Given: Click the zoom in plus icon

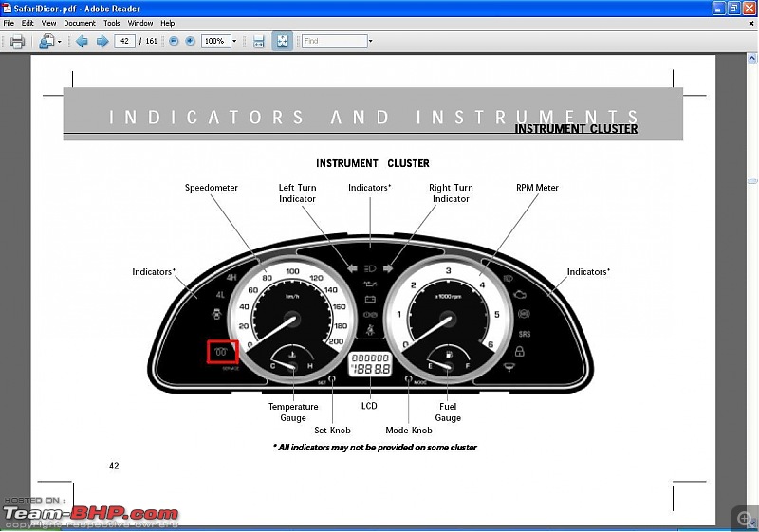Looking at the screenshot, I should [x=191, y=41].
